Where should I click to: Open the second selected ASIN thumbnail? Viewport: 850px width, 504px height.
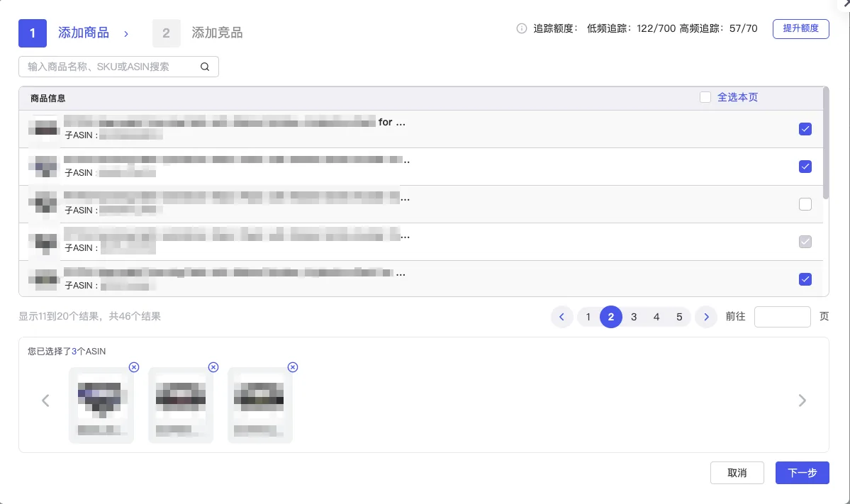pos(181,405)
